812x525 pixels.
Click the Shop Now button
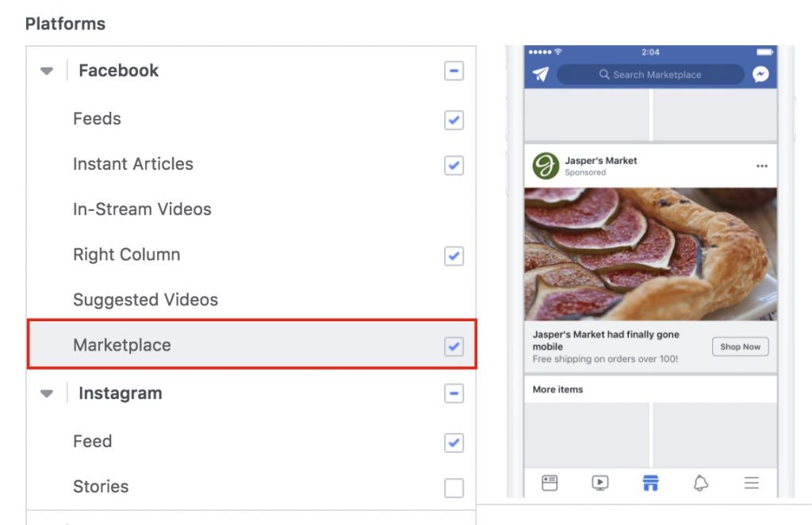point(740,347)
